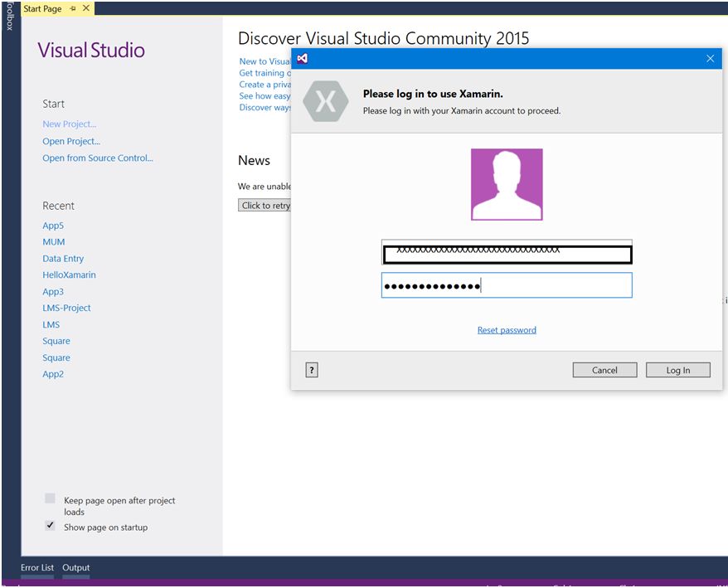Switch to the Output panel
This screenshot has width=728, height=588.
tap(75, 567)
